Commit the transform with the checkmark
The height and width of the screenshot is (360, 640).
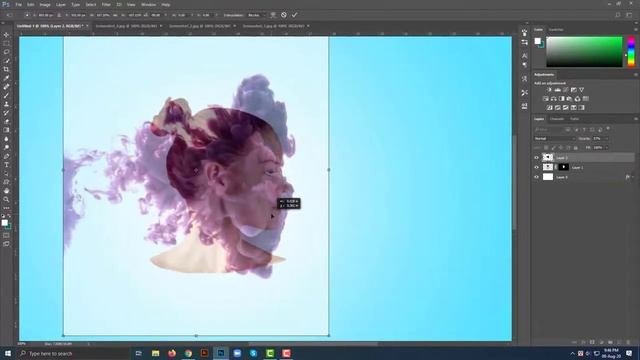(x=294, y=15)
